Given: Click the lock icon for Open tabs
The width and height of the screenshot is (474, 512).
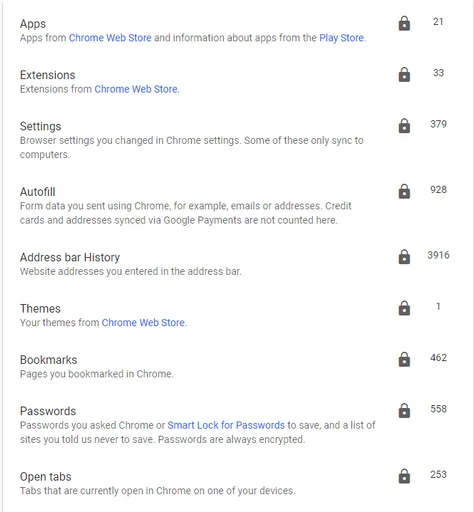Looking at the screenshot, I should [x=404, y=476].
